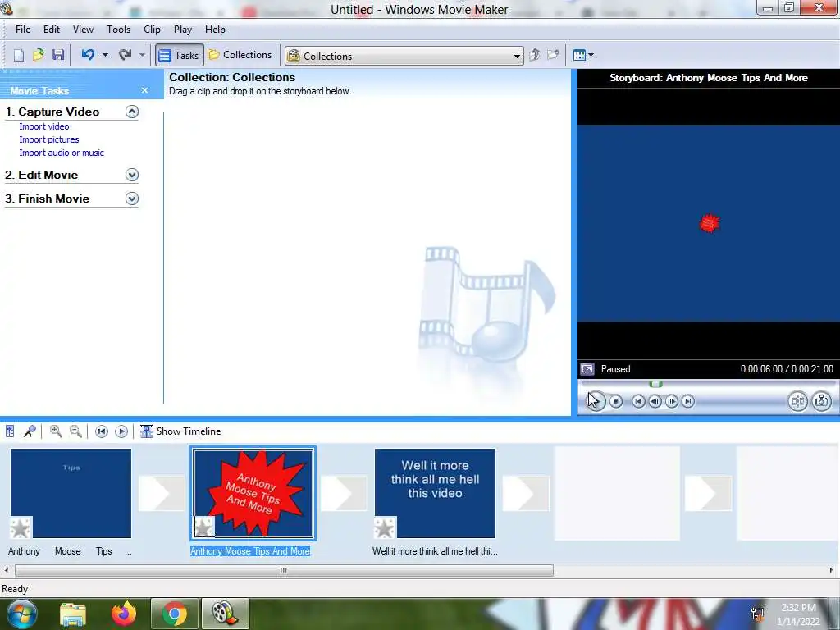
Task: Go back to the previous clip
Action: (638, 401)
